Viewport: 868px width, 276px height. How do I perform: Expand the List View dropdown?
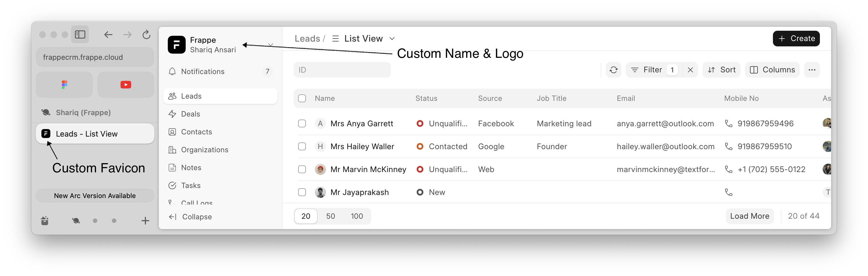coord(392,38)
